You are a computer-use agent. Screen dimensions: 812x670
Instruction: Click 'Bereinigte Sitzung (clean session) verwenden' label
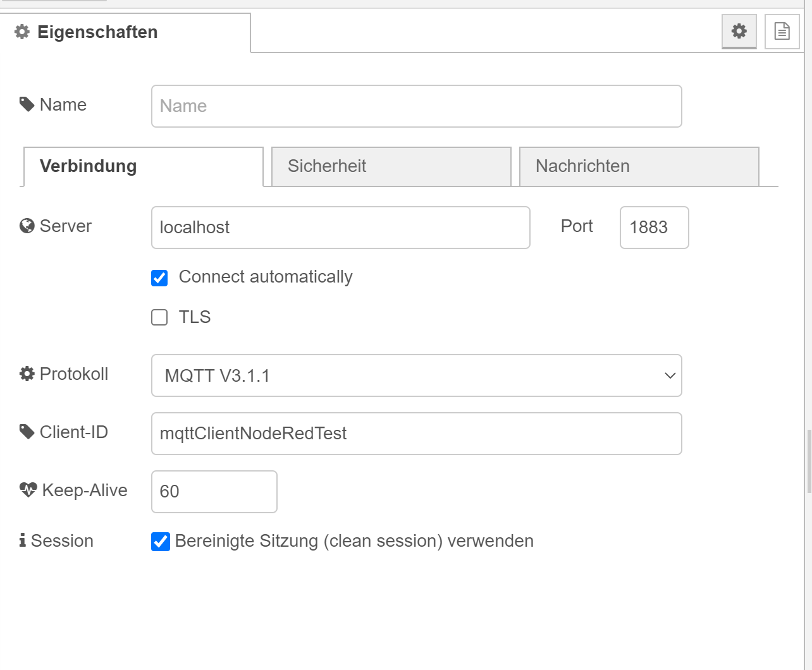pyautogui.click(x=354, y=541)
